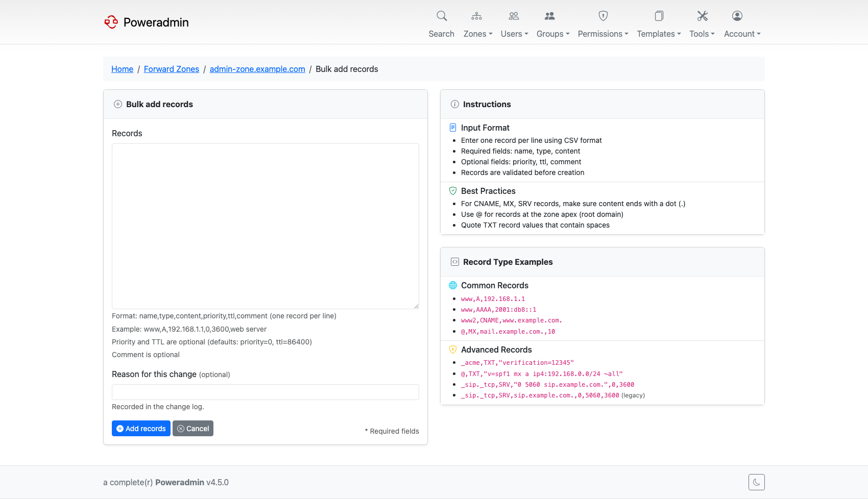868x499 pixels.
Task: Click inside the Records textarea
Action: click(x=266, y=226)
